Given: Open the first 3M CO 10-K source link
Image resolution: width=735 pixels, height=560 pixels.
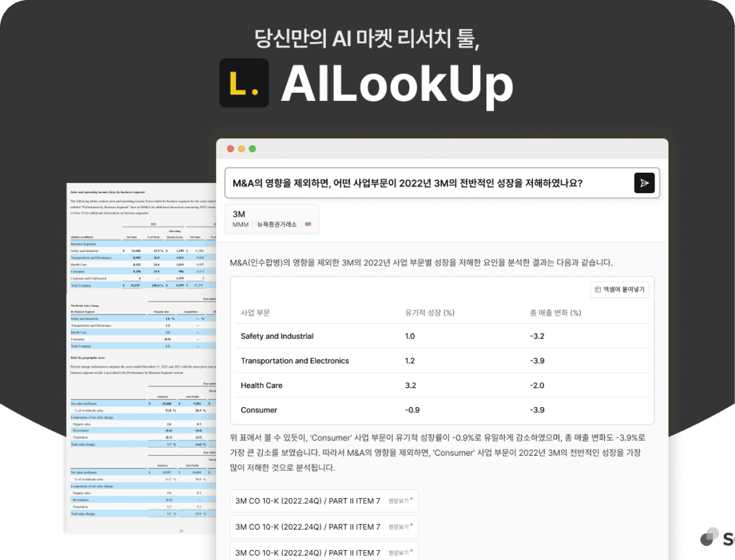Looking at the screenshot, I should (x=324, y=501).
